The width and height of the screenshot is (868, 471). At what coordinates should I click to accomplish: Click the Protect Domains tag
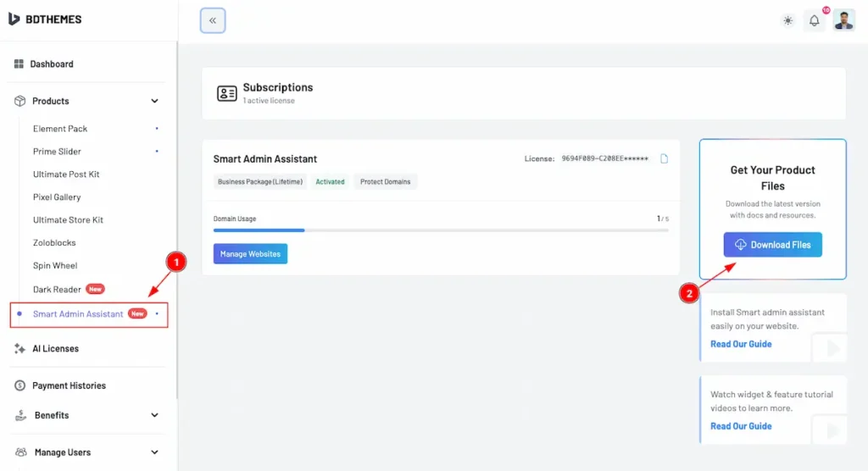click(386, 181)
